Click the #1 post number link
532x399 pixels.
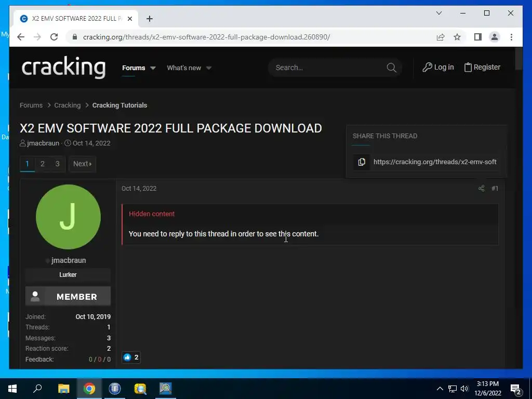coord(495,188)
